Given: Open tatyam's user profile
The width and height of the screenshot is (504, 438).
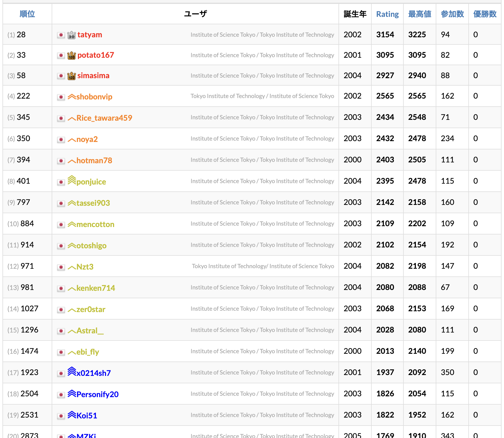Looking at the screenshot, I should point(90,35).
